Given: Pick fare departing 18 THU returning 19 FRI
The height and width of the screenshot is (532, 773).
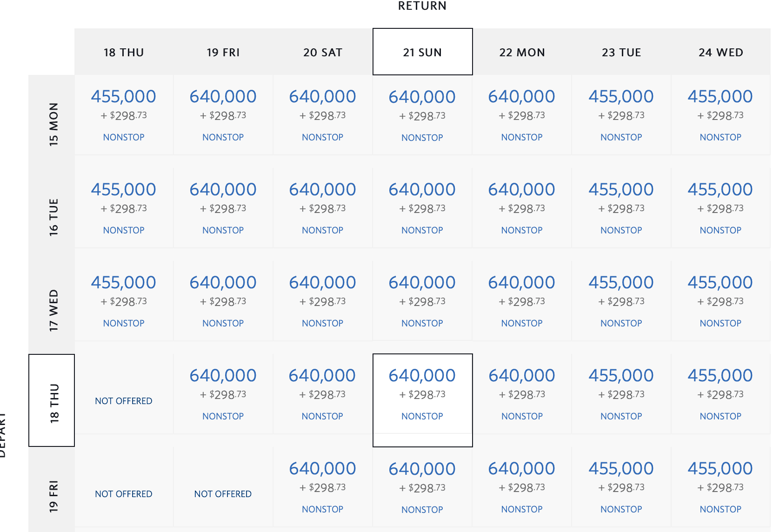Looking at the screenshot, I should [223, 394].
